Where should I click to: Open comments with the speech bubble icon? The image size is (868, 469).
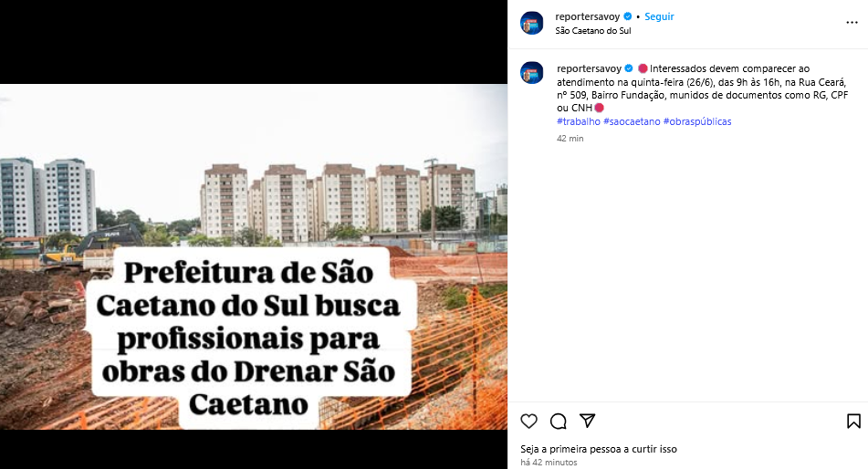[558, 422]
